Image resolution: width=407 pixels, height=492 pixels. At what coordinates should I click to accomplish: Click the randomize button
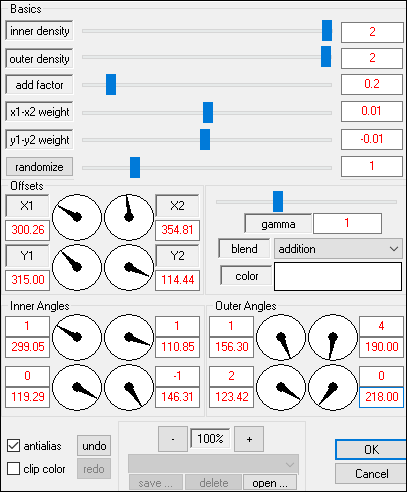39,167
